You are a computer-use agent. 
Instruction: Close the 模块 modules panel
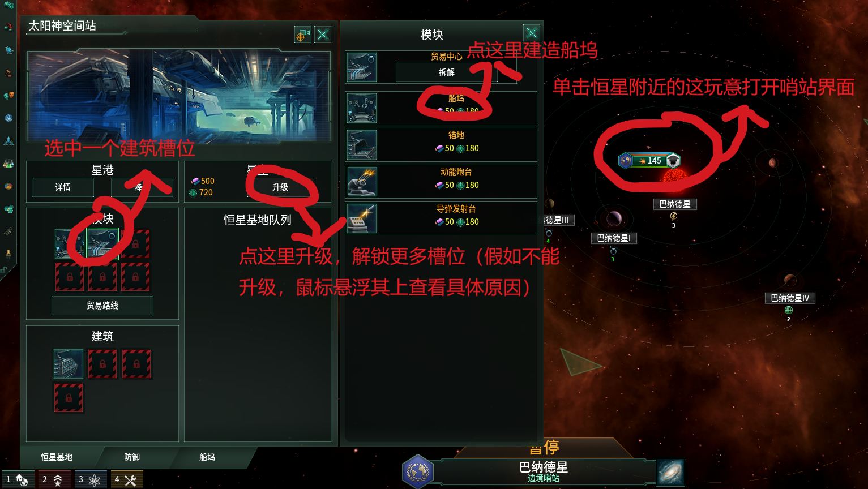531,33
